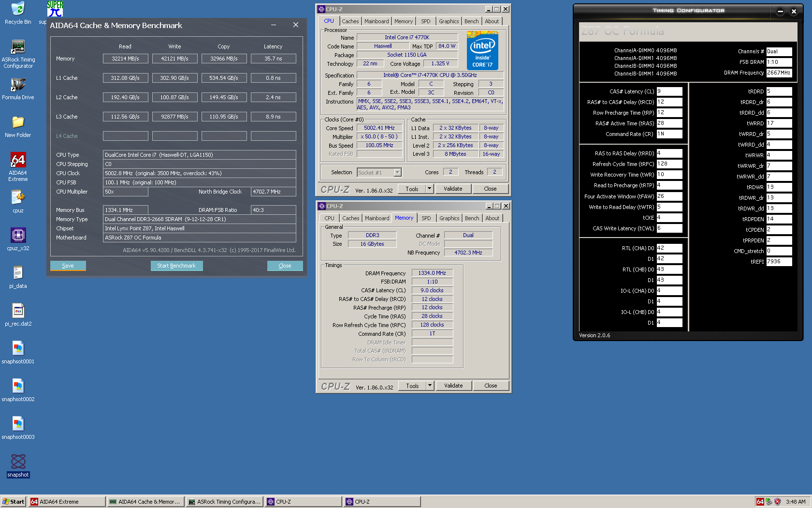Click the Intel Core i7 logo in CPU-Z
Image resolution: width=812 pixels, height=508 pixels.
click(x=482, y=50)
